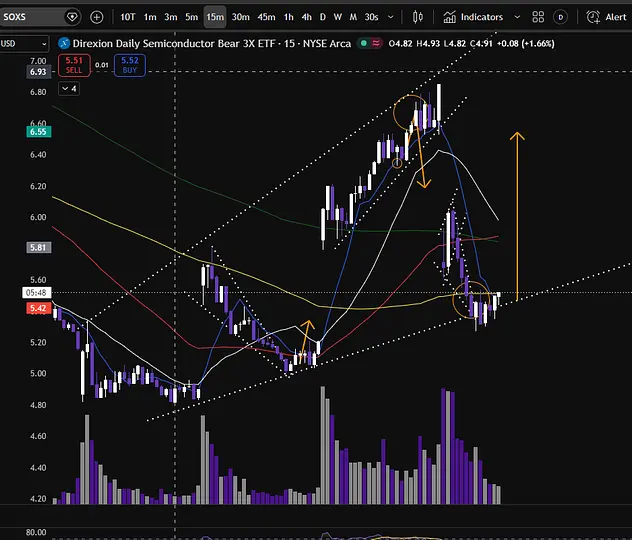Click the 0.01 spread value

click(102, 65)
